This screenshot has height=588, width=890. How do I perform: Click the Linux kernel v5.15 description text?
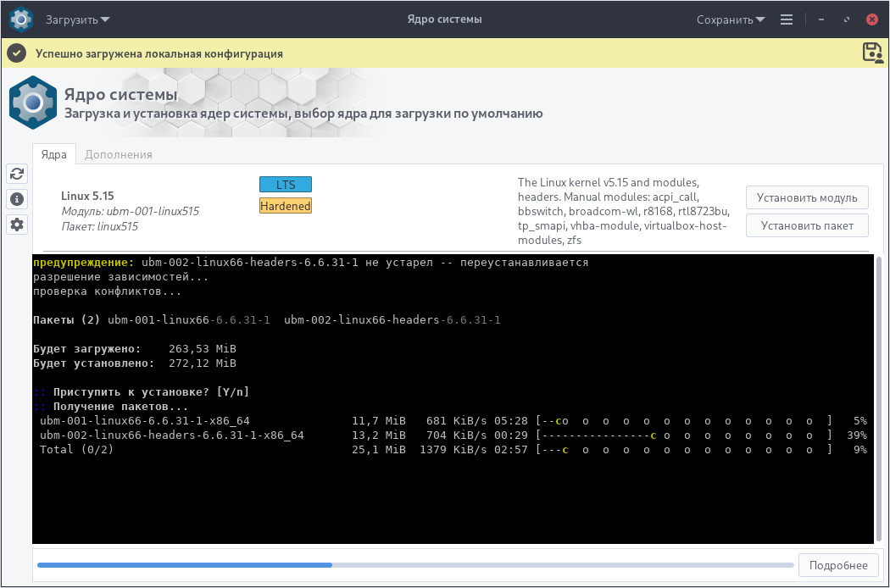coord(623,211)
